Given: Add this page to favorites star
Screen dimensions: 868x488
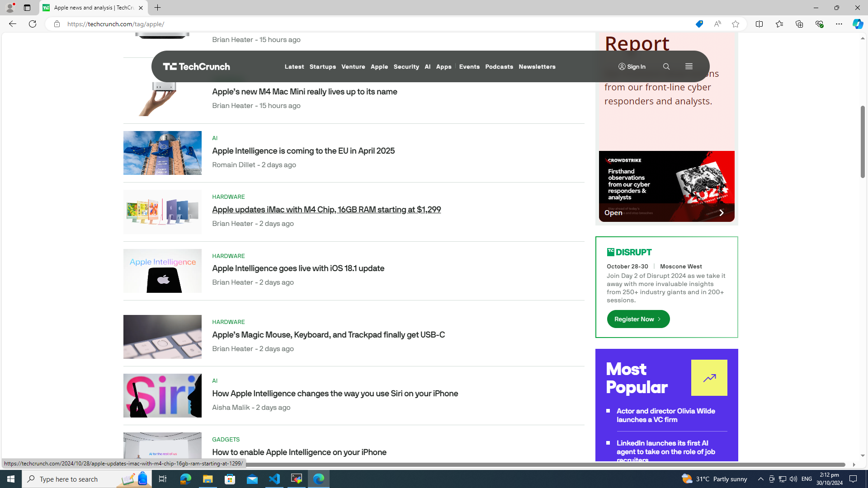Looking at the screenshot, I should 735,24.
